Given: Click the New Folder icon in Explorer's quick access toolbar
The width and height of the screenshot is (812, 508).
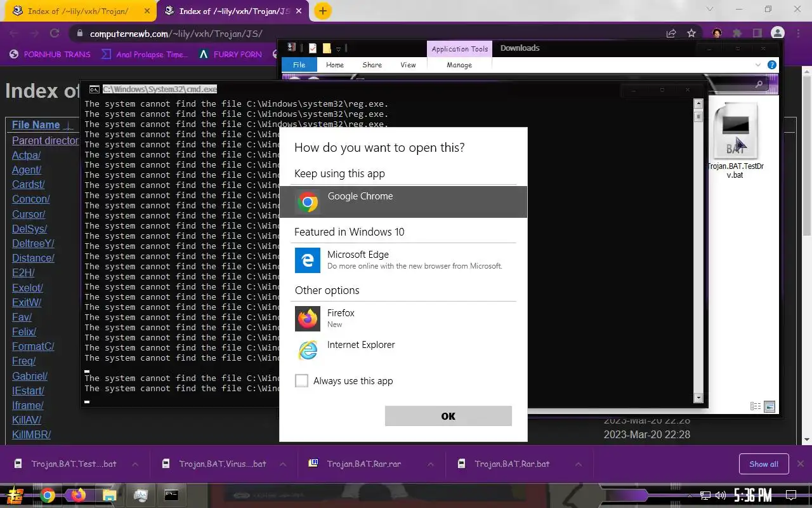Looking at the screenshot, I should (327, 48).
